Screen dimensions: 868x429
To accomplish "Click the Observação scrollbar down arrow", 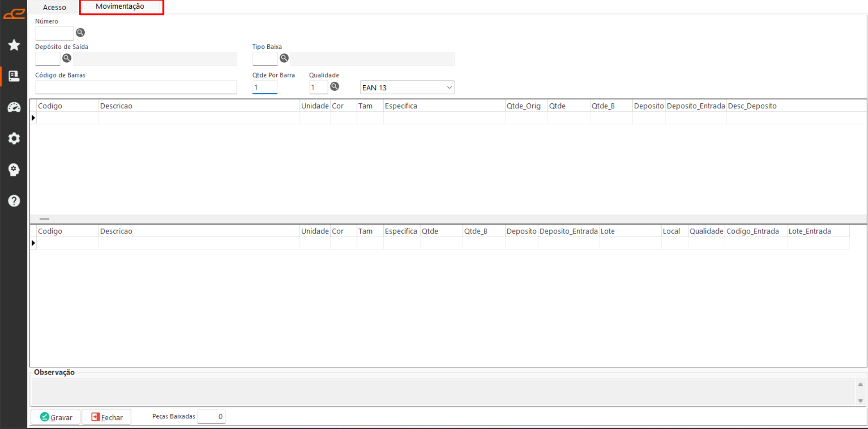I will coord(860,400).
